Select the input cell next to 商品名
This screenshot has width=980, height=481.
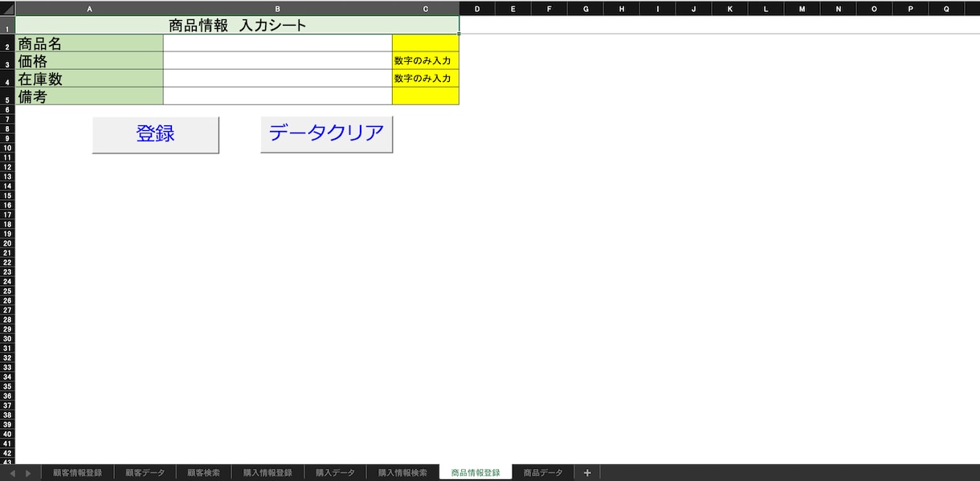[278, 43]
